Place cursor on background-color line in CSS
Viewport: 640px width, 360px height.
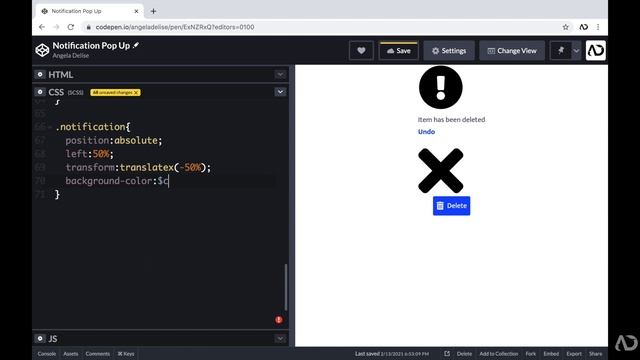(x=117, y=181)
